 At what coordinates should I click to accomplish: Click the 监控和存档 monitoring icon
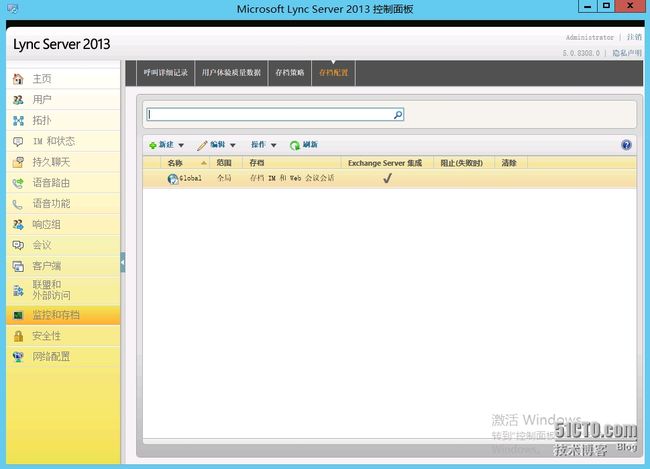18,315
